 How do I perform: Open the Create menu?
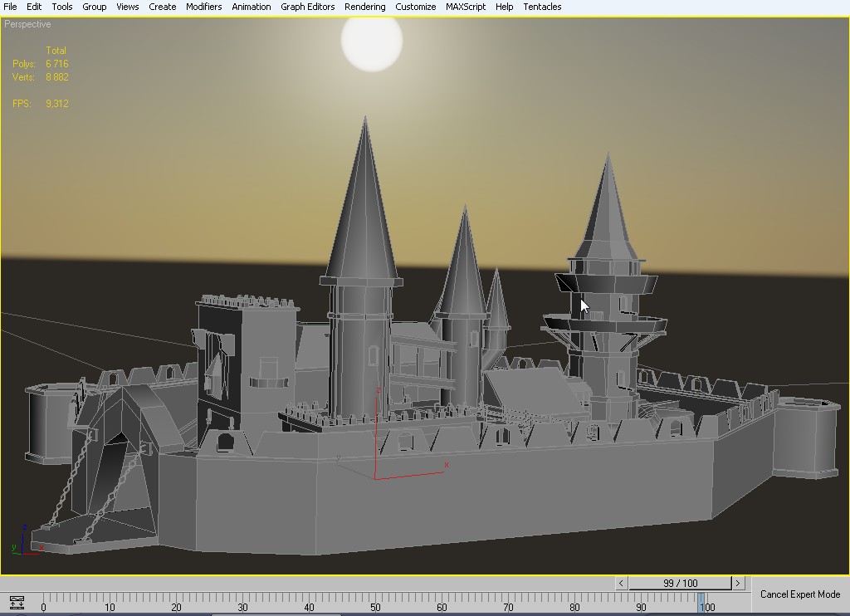tap(162, 7)
